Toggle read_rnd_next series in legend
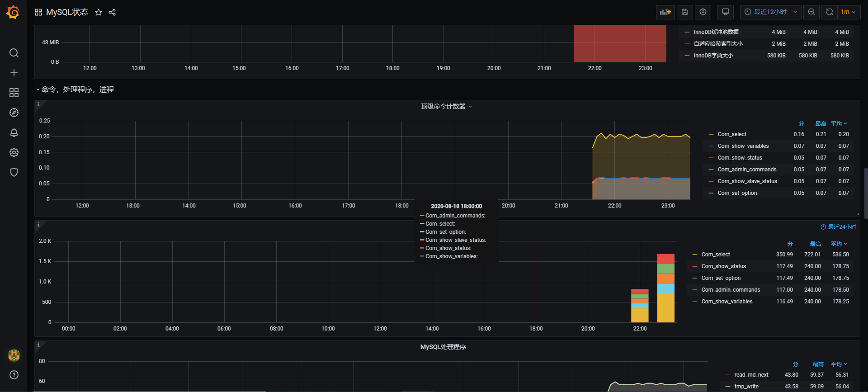This screenshot has height=392, width=868. point(751,375)
